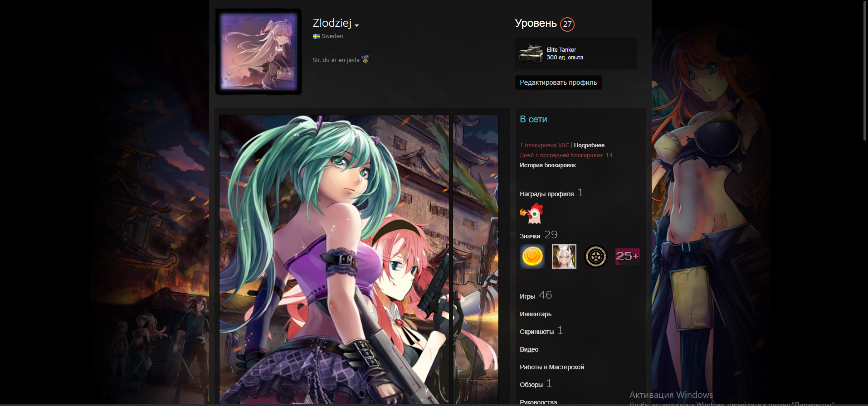This screenshot has height=406, width=868.
Task: Open Игры 46 games list
Action: tap(536, 295)
